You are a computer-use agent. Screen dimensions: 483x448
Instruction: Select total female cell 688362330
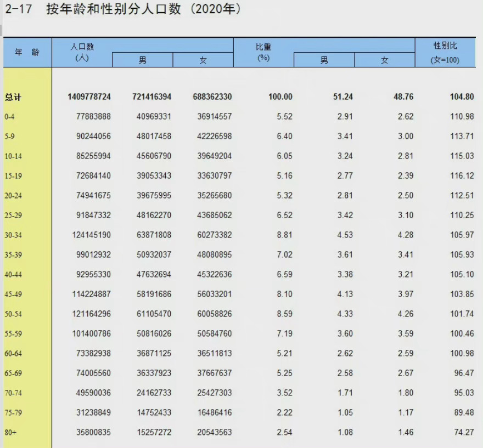pyautogui.click(x=212, y=97)
